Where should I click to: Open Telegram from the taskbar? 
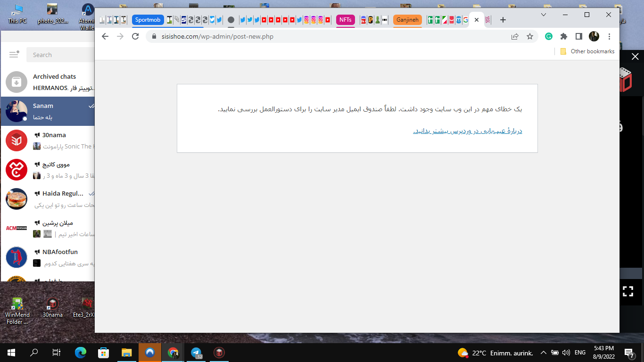click(196, 353)
